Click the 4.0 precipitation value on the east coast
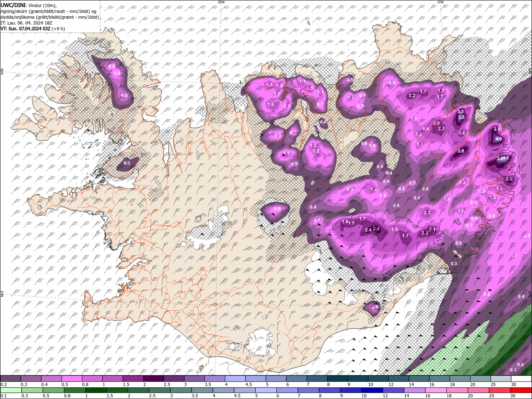This screenshot has height=399, width=532. [499, 139]
